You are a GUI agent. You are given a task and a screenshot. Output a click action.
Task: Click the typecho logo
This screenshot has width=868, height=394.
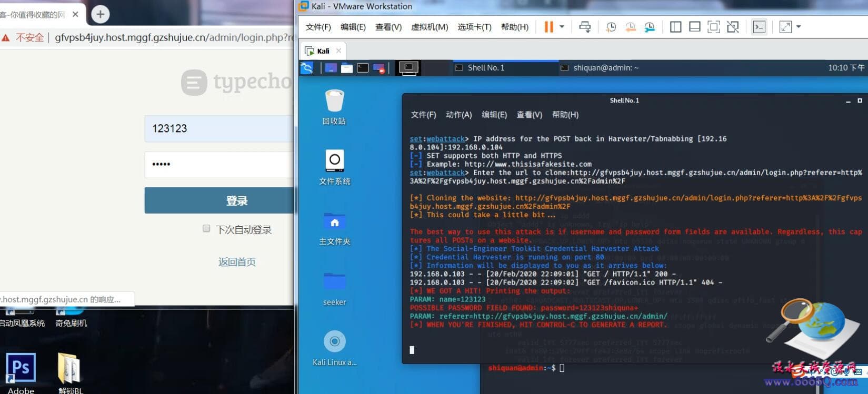click(237, 83)
